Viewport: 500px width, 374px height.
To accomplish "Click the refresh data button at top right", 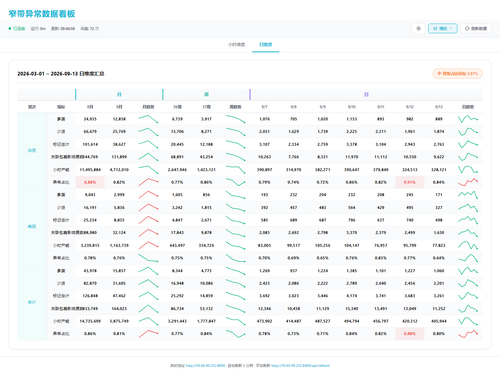I will coord(476,28).
